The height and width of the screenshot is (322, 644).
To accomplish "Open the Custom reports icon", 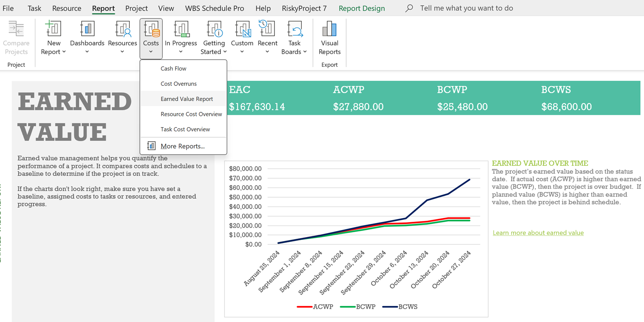I will click(x=242, y=29).
